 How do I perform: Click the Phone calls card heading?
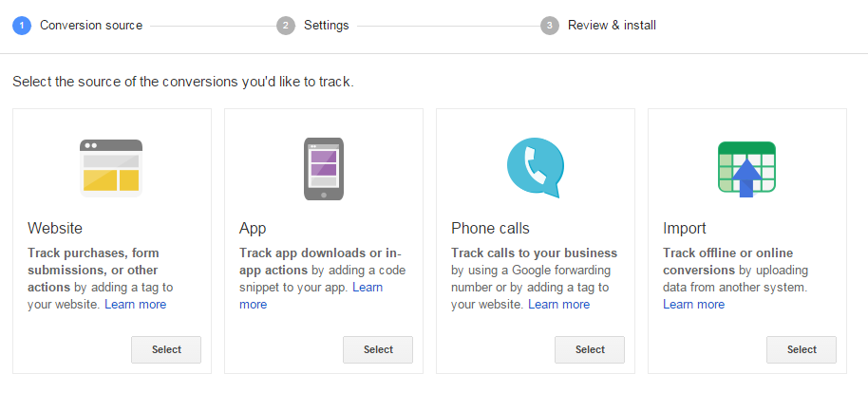click(490, 228)
